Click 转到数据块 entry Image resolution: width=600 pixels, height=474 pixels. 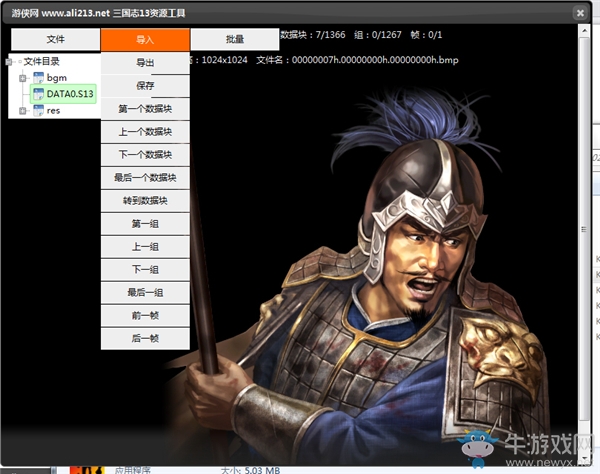coord(145,200)
